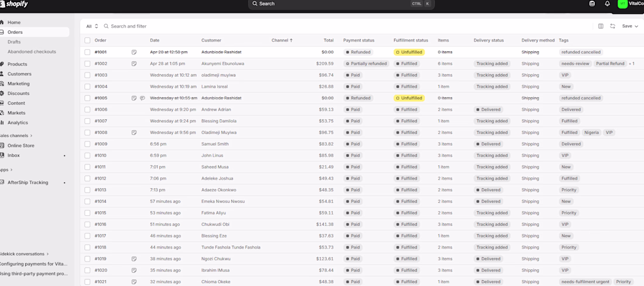Open the notifications bell
644x286 pixels.
(x=607, y=4)
